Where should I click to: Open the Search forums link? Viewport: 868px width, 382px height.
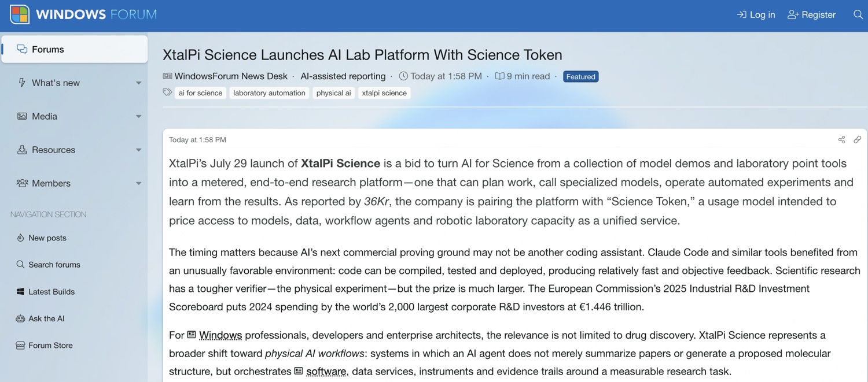coord(54,265)
